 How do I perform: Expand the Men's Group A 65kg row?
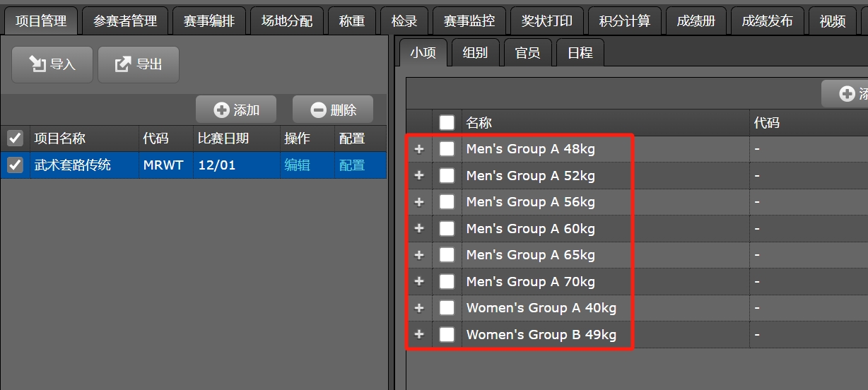[x=419, y=255]
